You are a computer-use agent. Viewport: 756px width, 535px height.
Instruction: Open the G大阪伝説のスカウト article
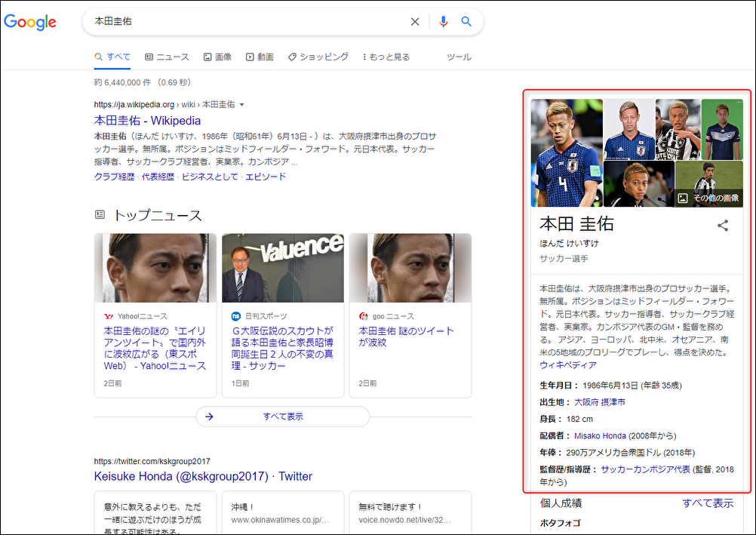tap(282, 349)
